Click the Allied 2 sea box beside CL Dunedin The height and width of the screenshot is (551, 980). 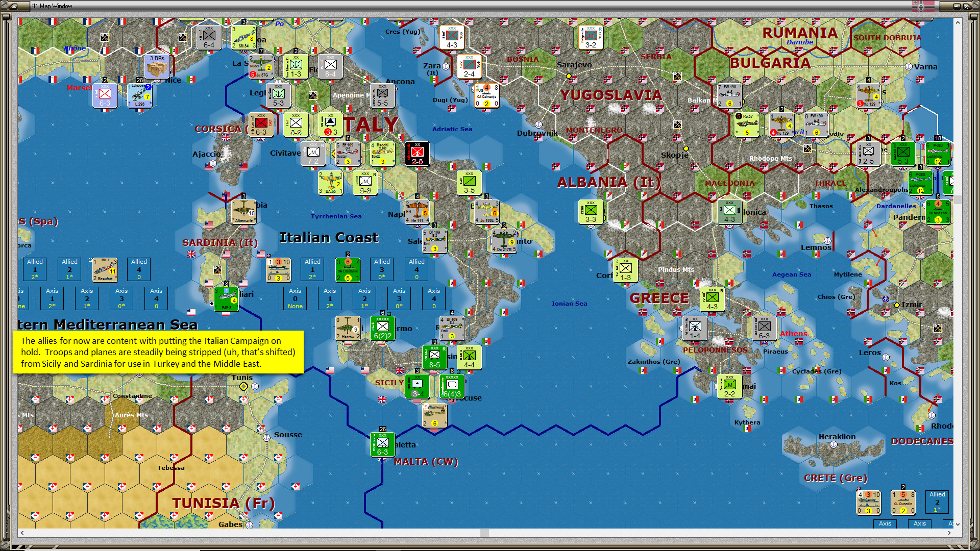click(937, 502)
